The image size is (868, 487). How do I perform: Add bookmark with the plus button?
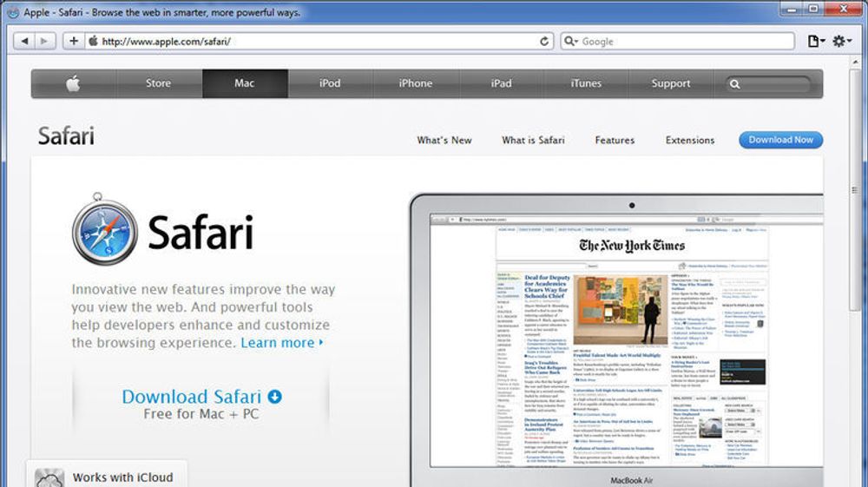pyautogui.click(x=73, y=41)
